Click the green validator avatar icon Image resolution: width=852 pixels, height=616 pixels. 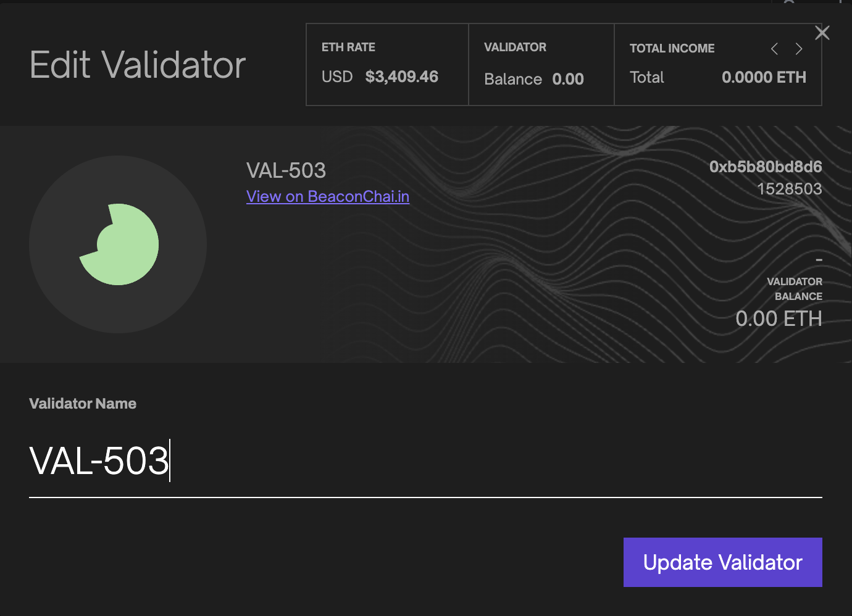pyautogui.click(x=119, y=244)
